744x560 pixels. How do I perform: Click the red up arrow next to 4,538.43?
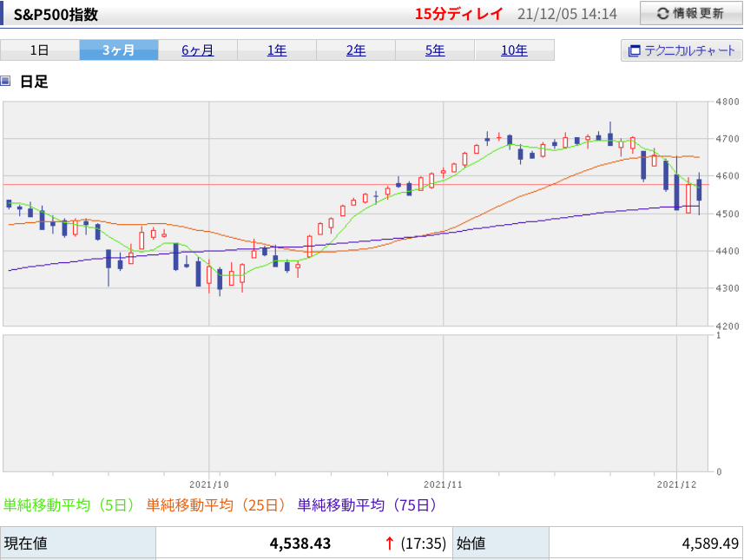pos(390,544)
